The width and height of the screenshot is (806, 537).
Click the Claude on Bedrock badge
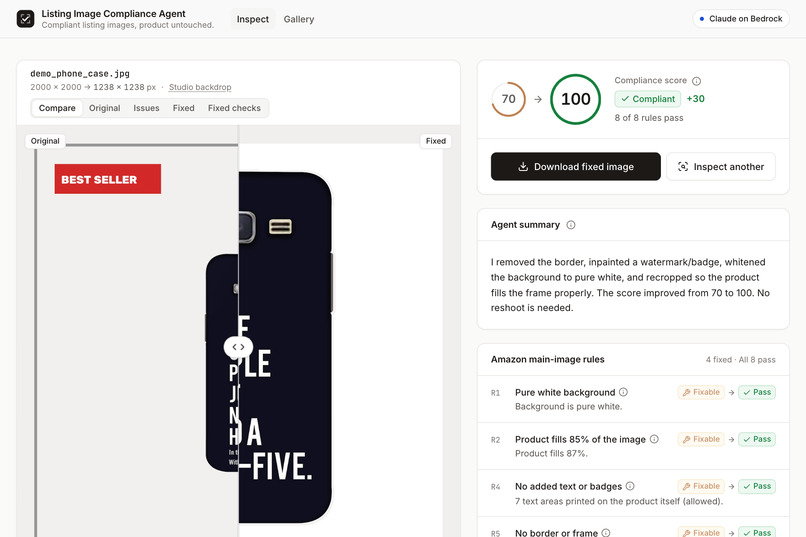741,18
